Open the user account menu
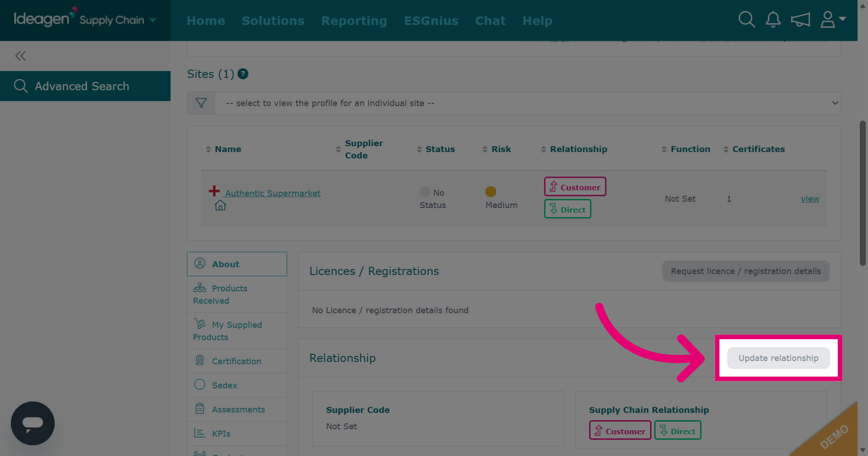This screenshot has width=868, height=456. tap(833, 19)
